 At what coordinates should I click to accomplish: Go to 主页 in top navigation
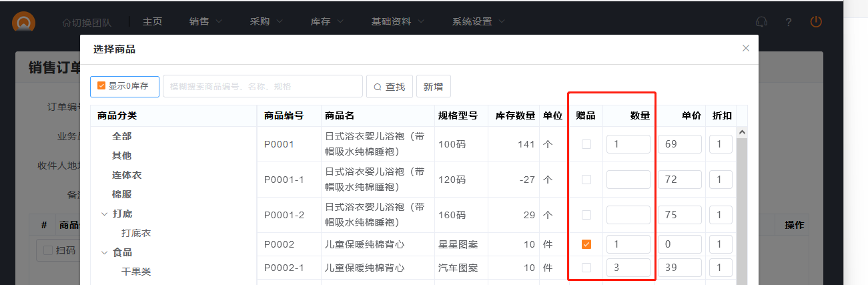[x=152, y=21]
